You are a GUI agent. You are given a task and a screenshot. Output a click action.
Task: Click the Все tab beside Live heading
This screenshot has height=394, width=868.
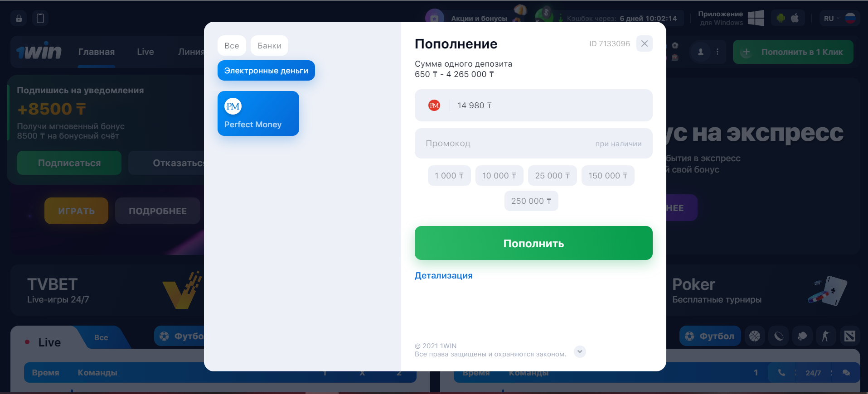pyautogui.click(x=101, y=337)
